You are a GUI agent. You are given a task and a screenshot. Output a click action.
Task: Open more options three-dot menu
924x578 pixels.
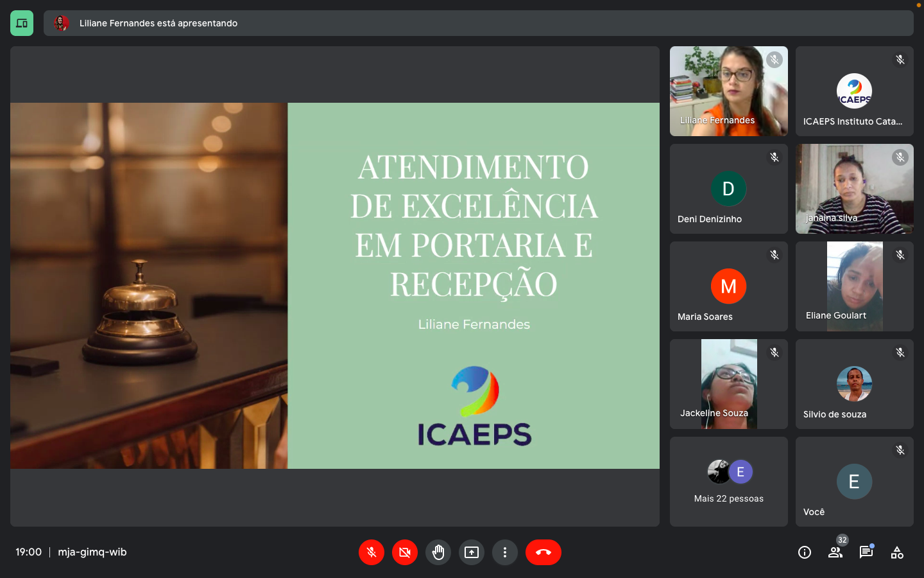pos(505,552)
